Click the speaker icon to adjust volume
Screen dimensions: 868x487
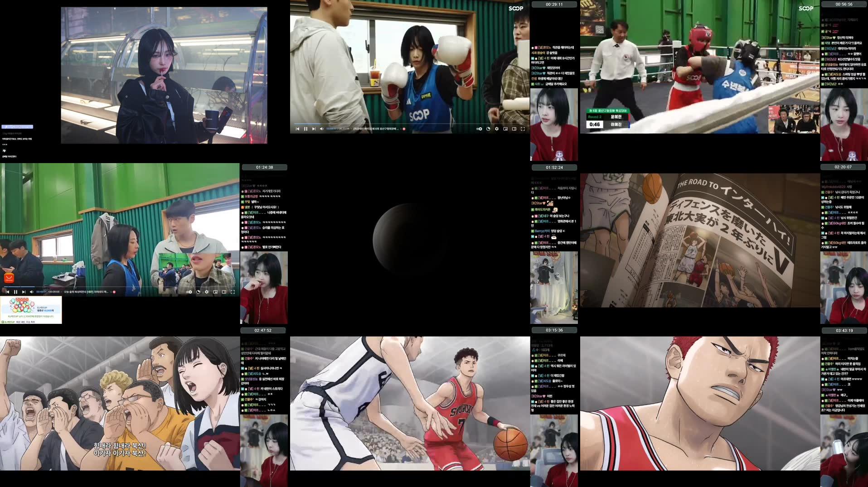[x=322, y=129]
